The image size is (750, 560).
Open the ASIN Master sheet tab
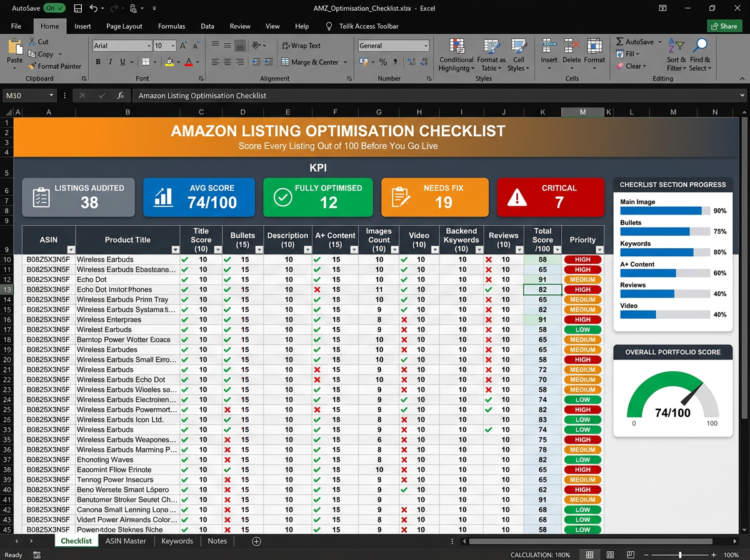pos(126,541)
